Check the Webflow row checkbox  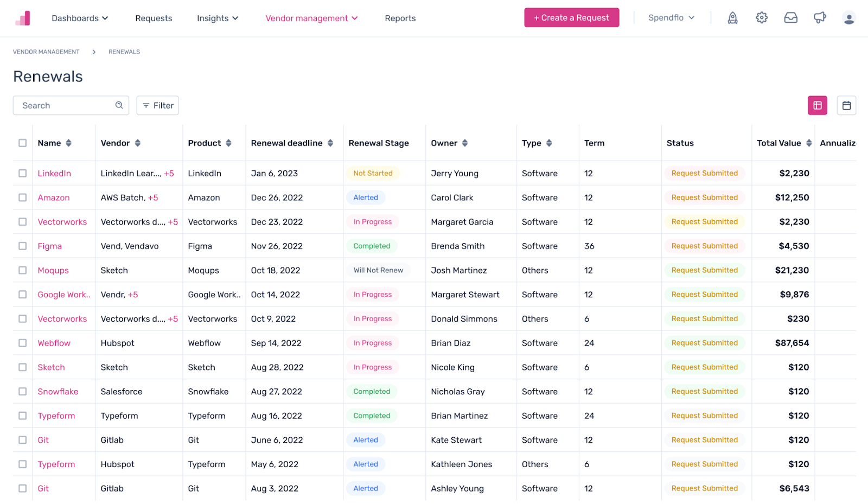coord(22,343)
